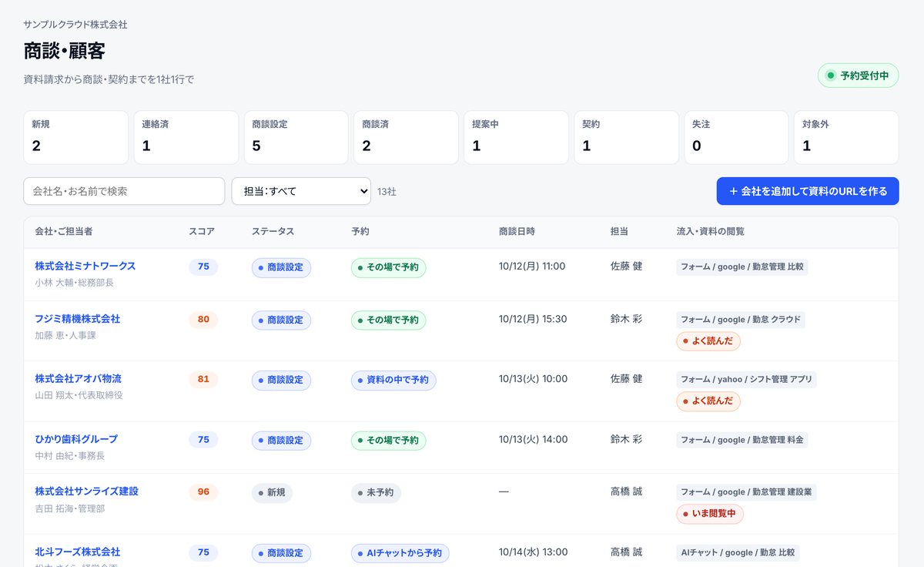Click the 未予約 reservation badge

(x=377, y=493)
